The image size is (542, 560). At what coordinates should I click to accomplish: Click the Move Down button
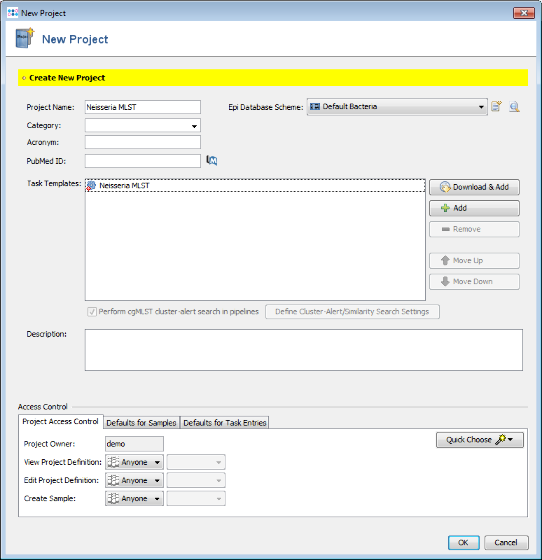(474, 282)
